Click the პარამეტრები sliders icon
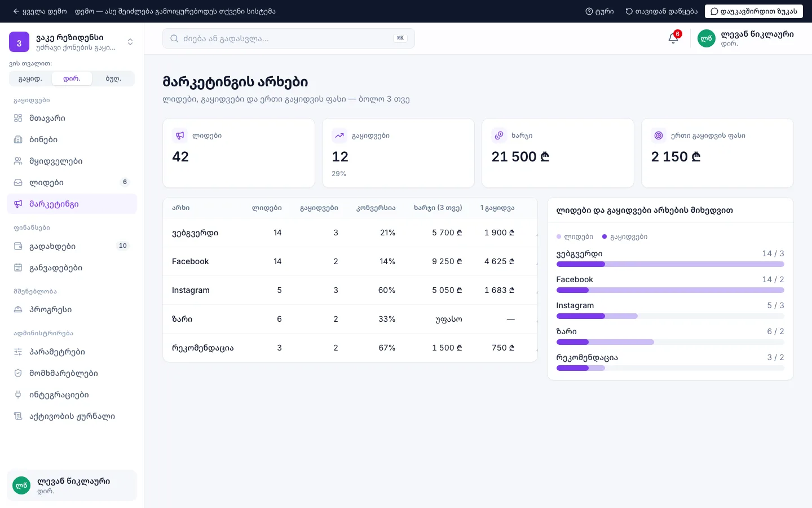The width and height of the screenshot is (812, 508). pyautogui.click(x=18, y=352)
